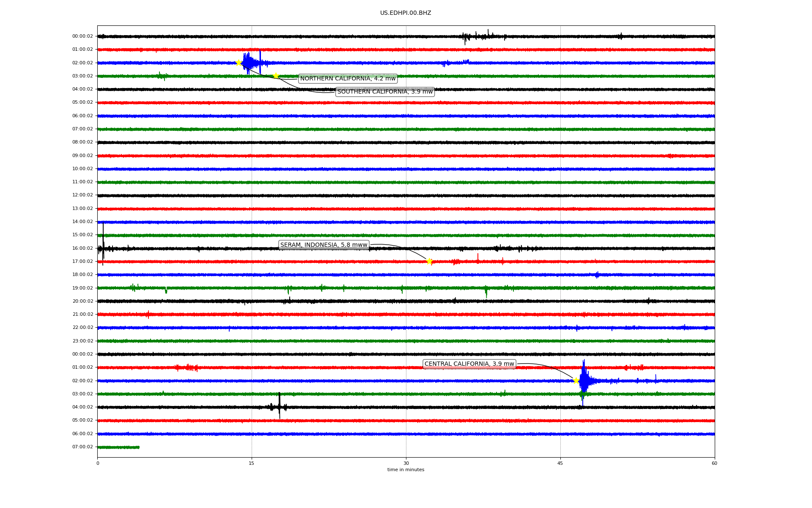Click the 60 minute tick label
The width and height of the screenshot is (812, 508).
point(714,463)
